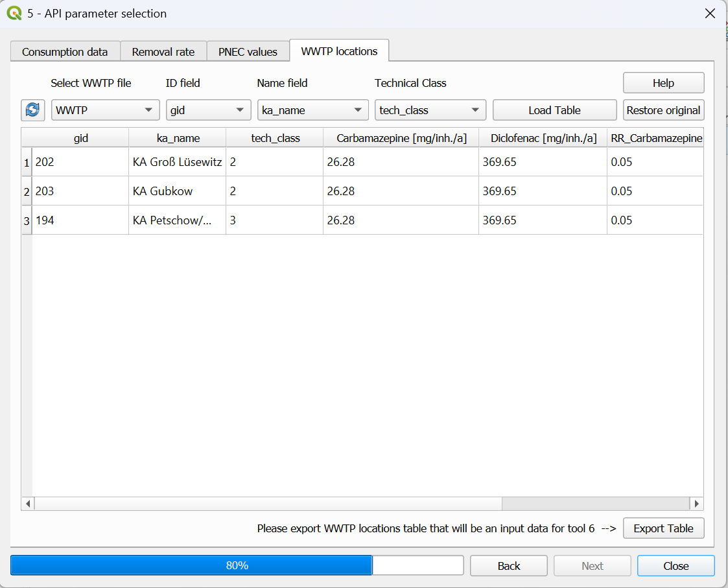Select row header 3
This screenshot has height=588, width=728.
27,220
